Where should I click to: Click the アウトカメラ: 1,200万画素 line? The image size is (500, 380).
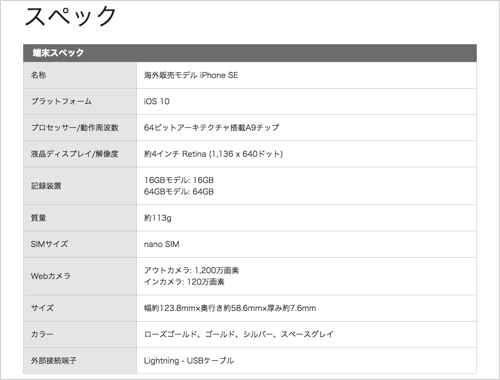(x=191, y=270)
